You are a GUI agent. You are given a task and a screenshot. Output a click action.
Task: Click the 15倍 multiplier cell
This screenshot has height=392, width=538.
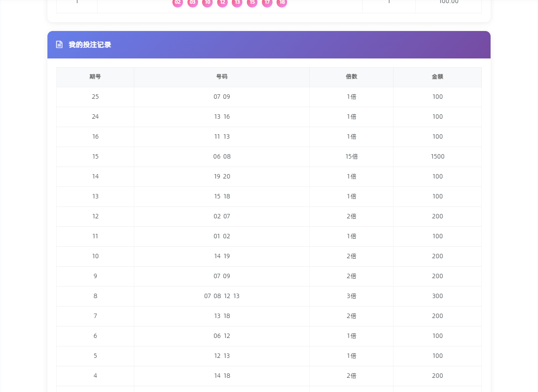[351, 157]
